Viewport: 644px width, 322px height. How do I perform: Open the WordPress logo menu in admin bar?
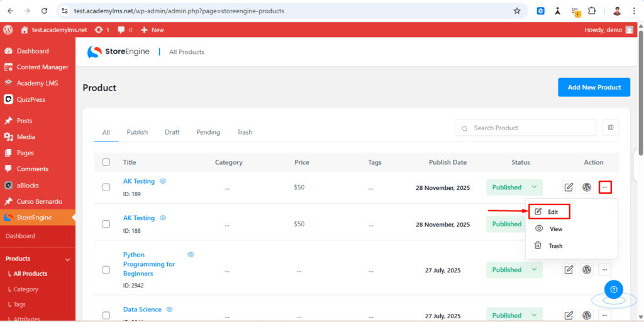pos(8,30)
